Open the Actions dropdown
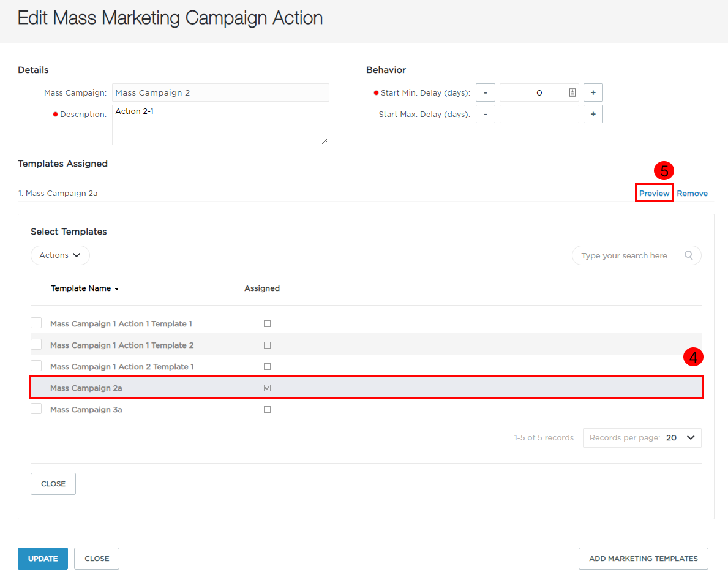728x588 pixels. tap(60, 255)
